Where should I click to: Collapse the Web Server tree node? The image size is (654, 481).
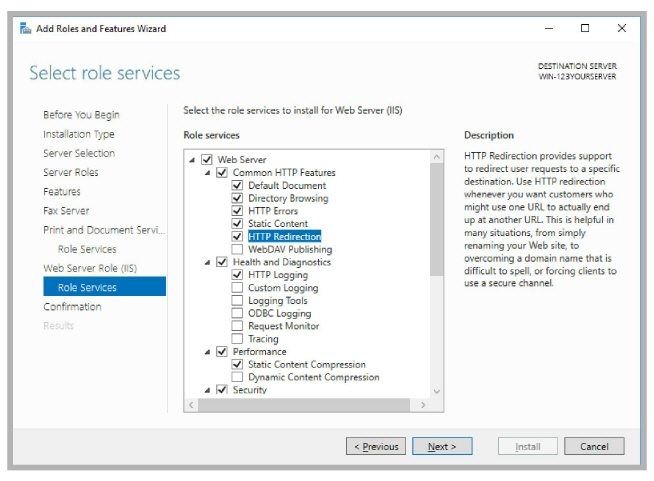coord(192,160)
